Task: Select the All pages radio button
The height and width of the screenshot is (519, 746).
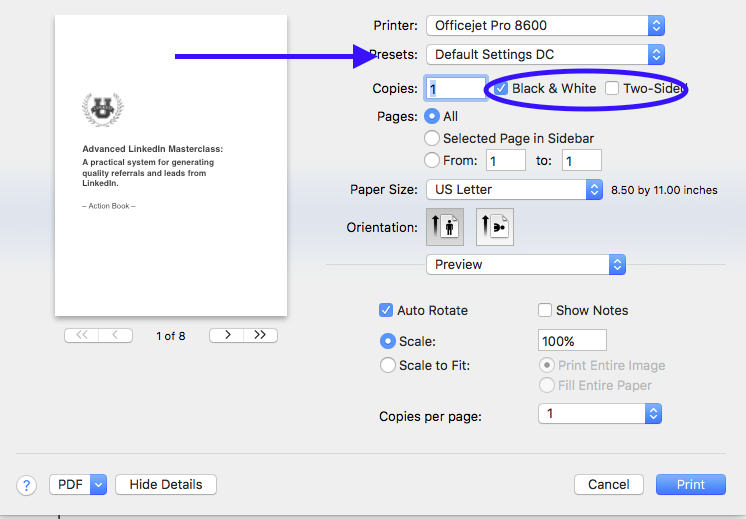Action: (x=432, y=117)
